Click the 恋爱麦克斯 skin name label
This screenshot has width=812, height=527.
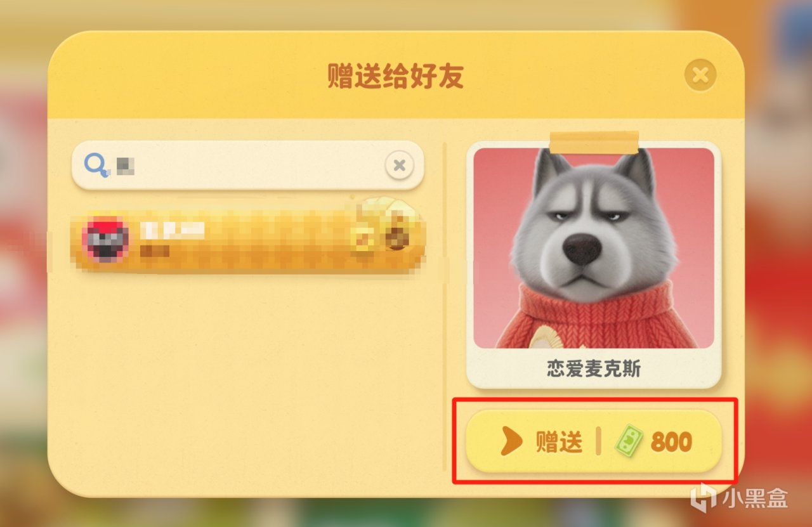tap(594, 369)
